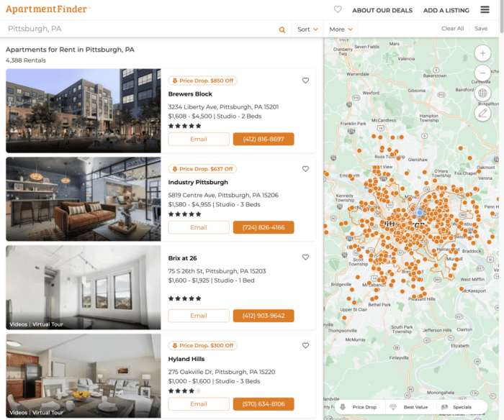Email Brix at 26

tap(199, 316)
